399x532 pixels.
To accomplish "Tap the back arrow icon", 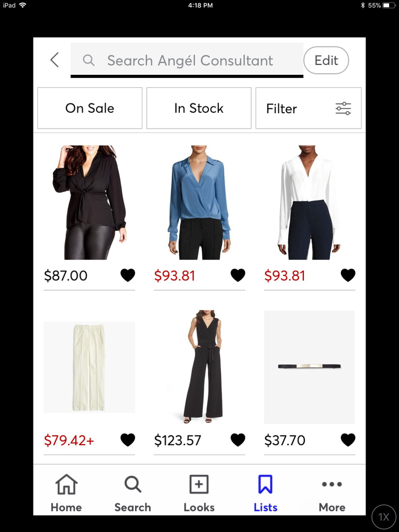I will (55, 60).
